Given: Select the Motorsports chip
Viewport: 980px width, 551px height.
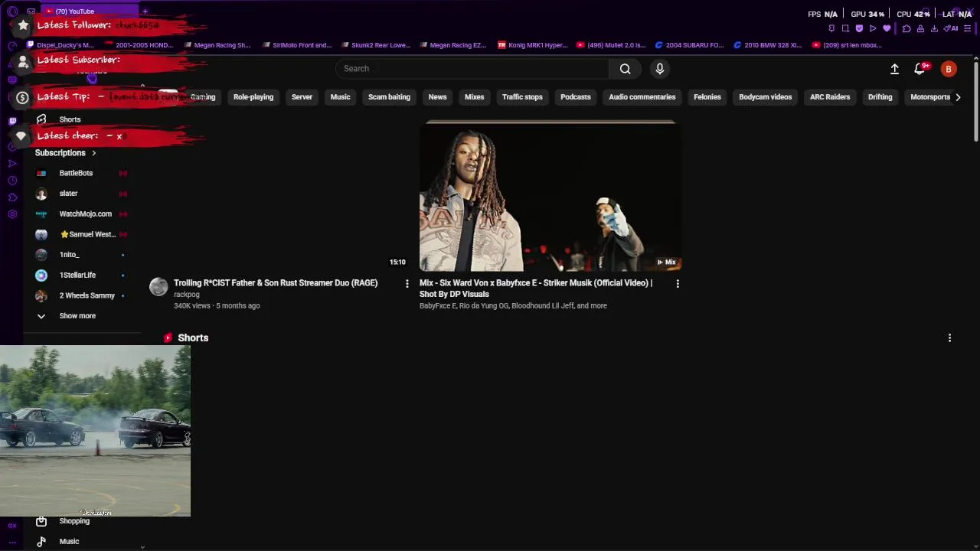Looking at the screenshot, I should click(x=929, y=97).
